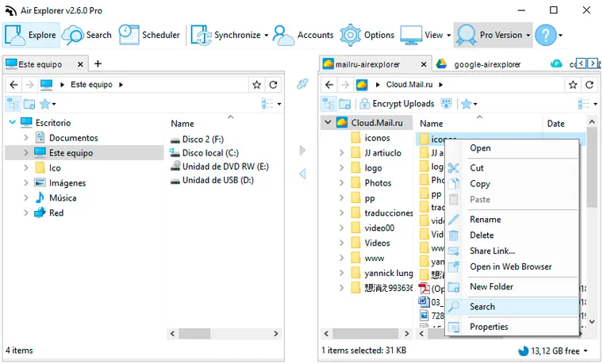Toggle the eye icon beside Encrypt Uploads

[x=446, y=104]
